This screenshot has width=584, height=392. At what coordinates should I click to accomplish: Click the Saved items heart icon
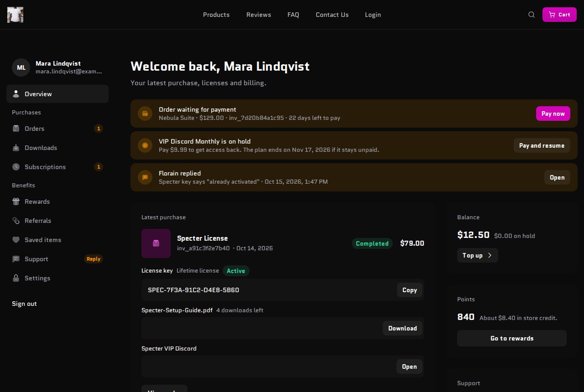coord(16,240)
